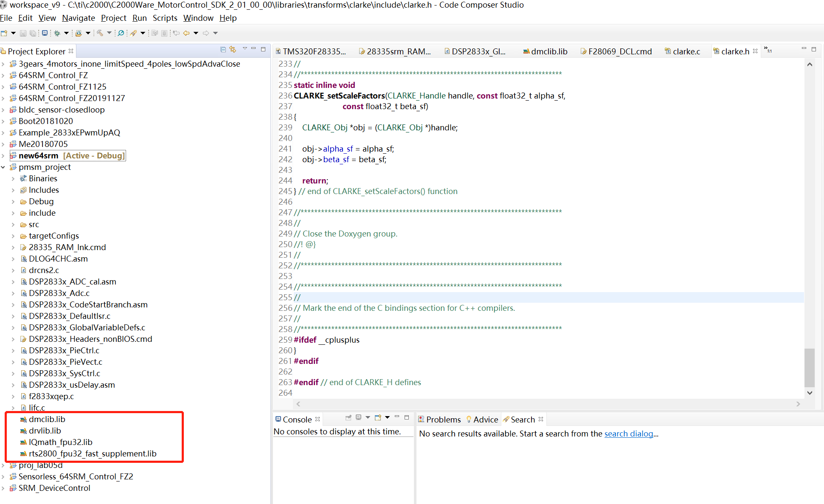Expand the 3gears_4motors project node

(3, 64)
